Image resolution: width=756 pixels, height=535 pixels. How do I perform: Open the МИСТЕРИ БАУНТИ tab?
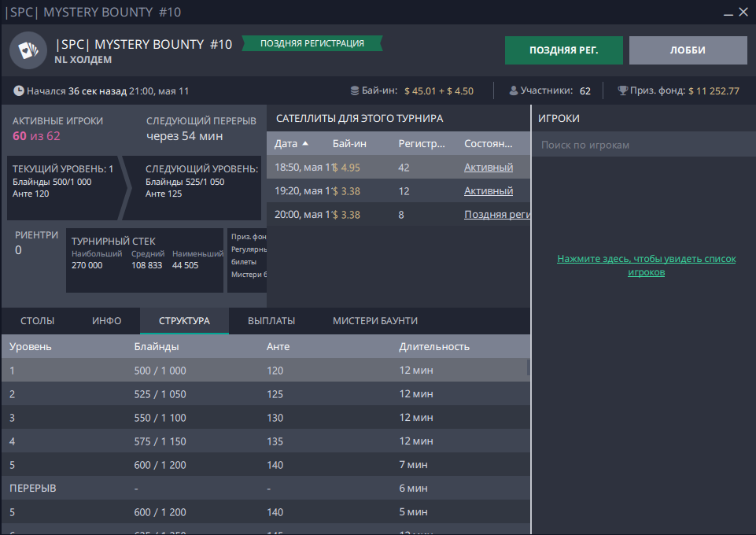tap(374, 321)
